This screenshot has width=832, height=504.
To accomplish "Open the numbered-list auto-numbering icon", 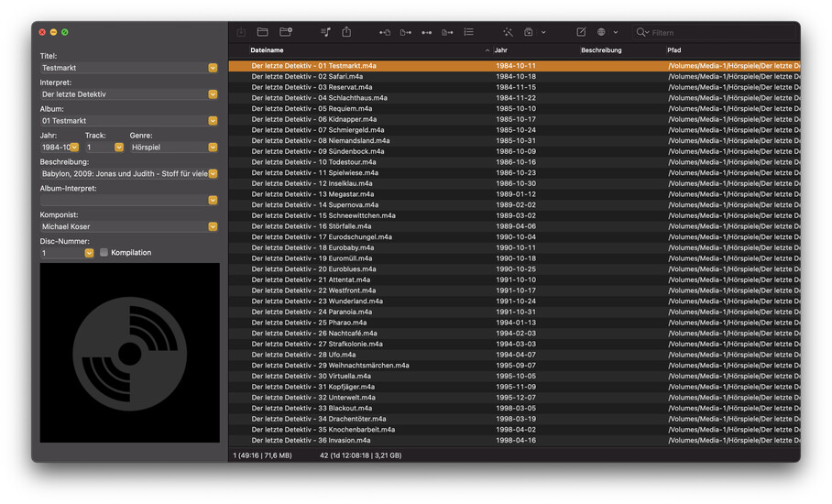I will pos(468,32).
